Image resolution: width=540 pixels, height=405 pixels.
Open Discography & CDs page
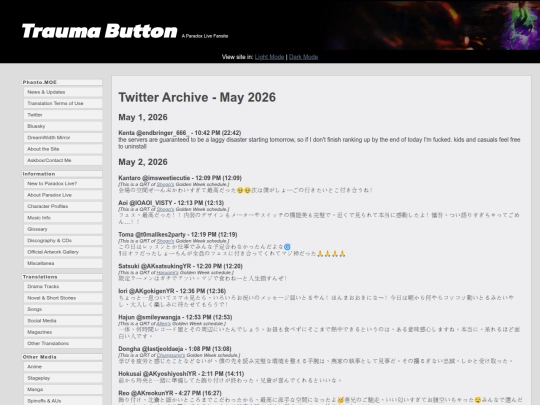[63, 240]
